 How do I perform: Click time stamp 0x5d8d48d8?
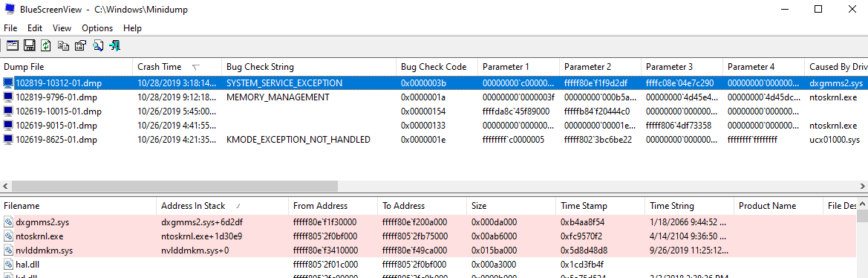click(584, 250)
